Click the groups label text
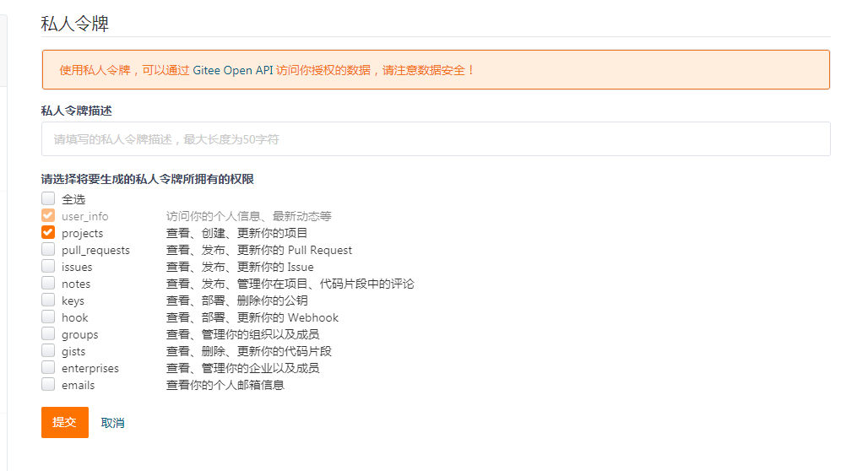Screen dimensions: 868x471 [79, 335]
